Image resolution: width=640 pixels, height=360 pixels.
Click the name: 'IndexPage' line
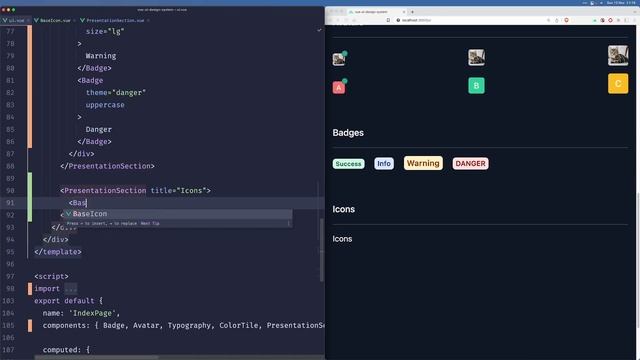81,313
